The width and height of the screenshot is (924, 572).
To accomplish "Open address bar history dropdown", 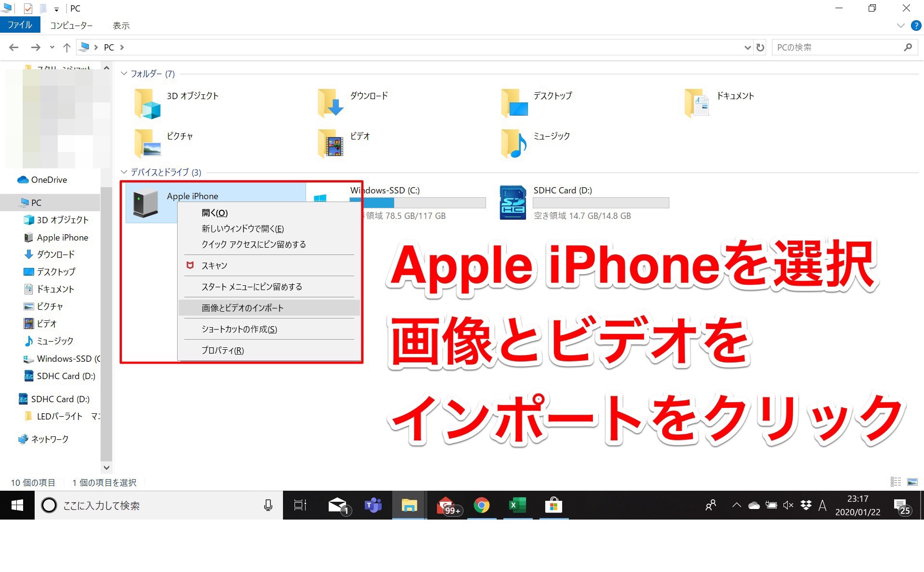I will point(747,47).
